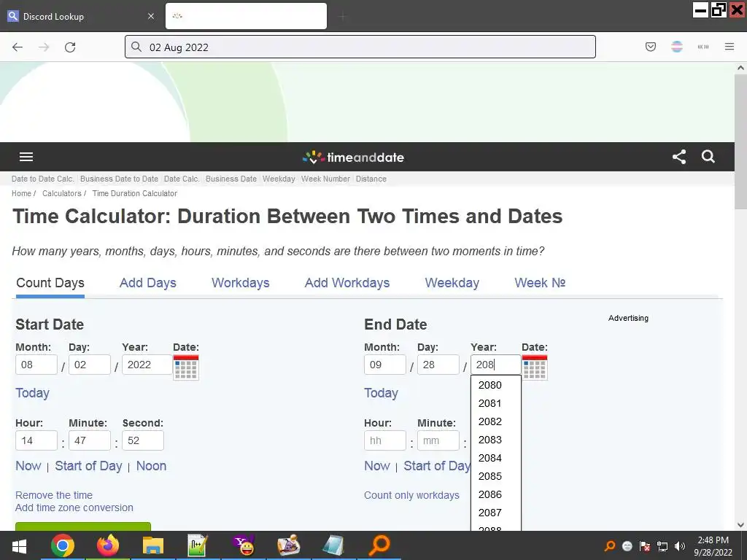Switch to the Workdays tab
The height and width of the screenshot is (560, 747).
(241, 283)
